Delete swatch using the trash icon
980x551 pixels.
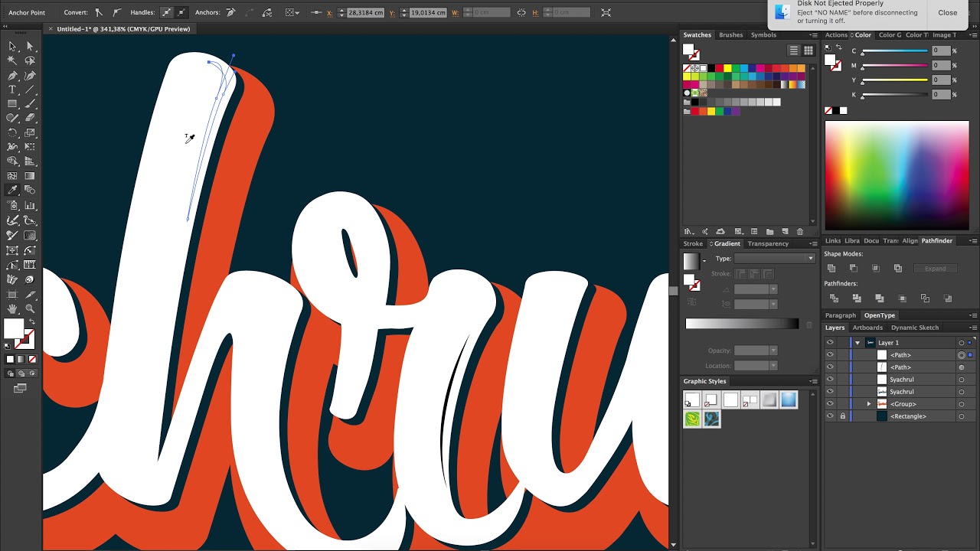click(800, 232)
